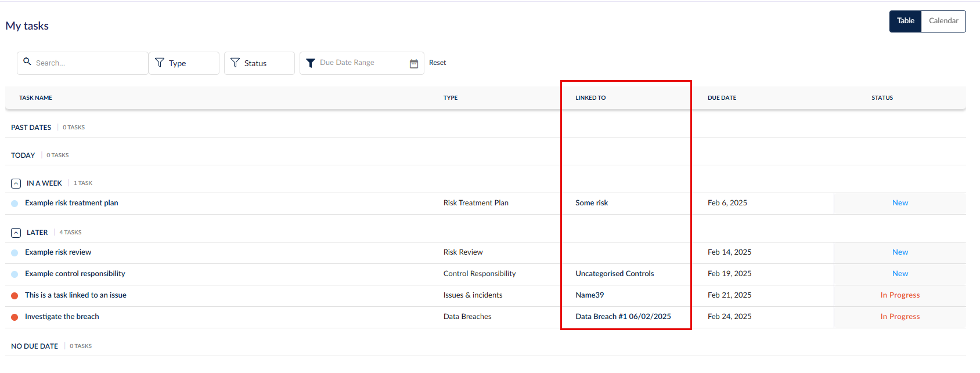
Task: Open the calendar icon in Due Date Range
Action: click(414, 64)
